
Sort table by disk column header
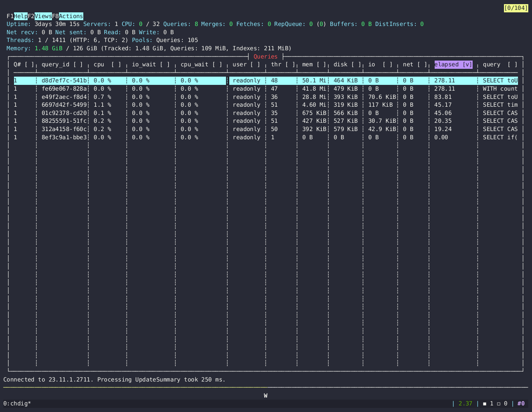(347, 64)
